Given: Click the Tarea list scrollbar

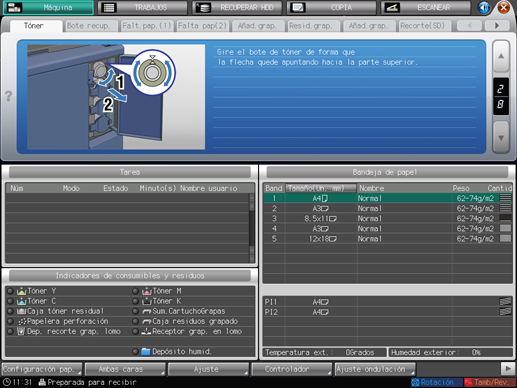Looking at the screenshot, I should coord(252,228).
